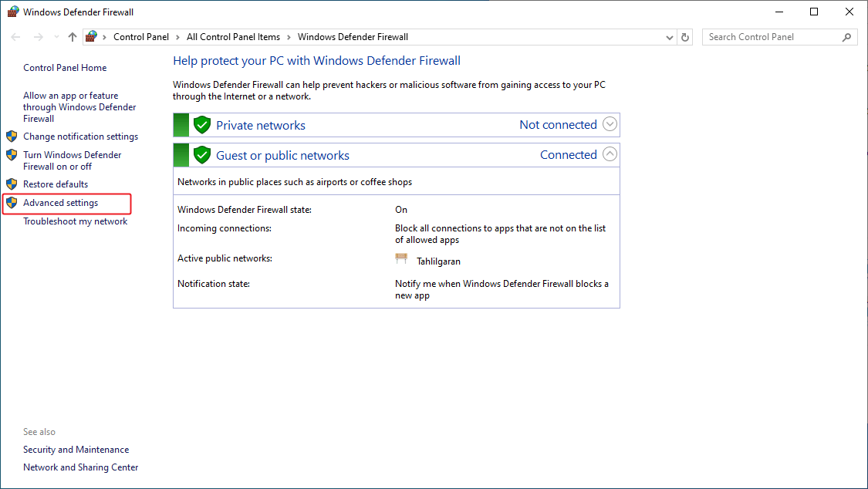Collapse the Guest or public networks section
The height and width of the screenshot is (489, 868).
tap(610, 153)
